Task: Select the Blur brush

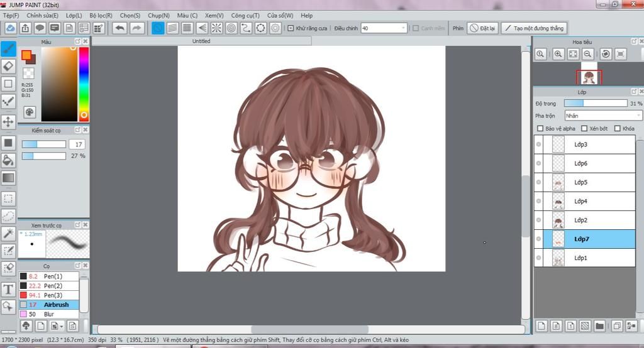Action: (x=49, y=314)
